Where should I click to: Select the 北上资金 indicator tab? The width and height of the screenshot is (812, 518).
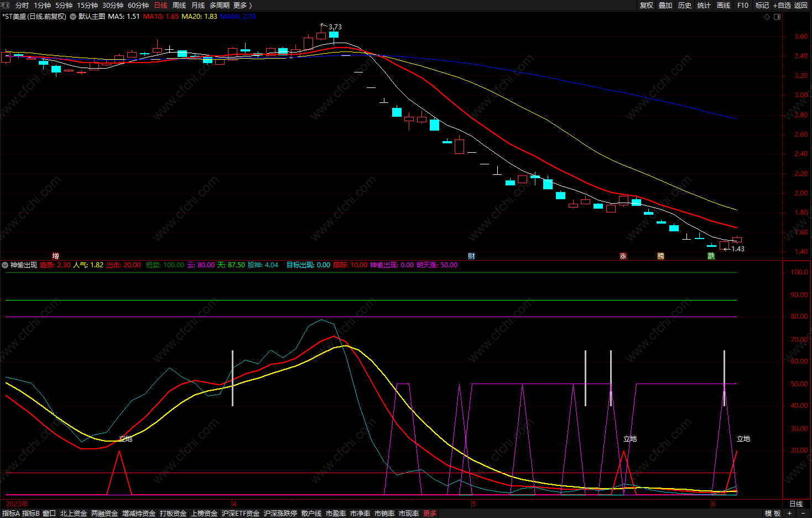click(73, 514)
